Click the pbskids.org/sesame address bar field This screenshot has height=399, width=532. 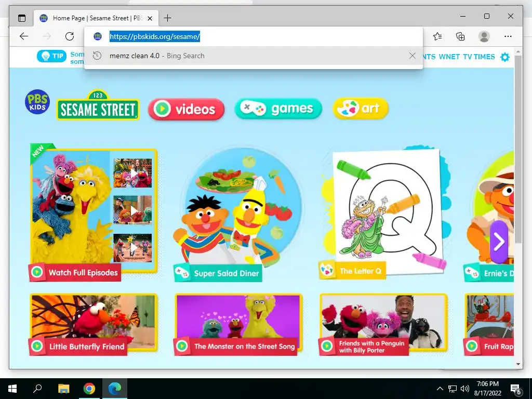(254, 36)
